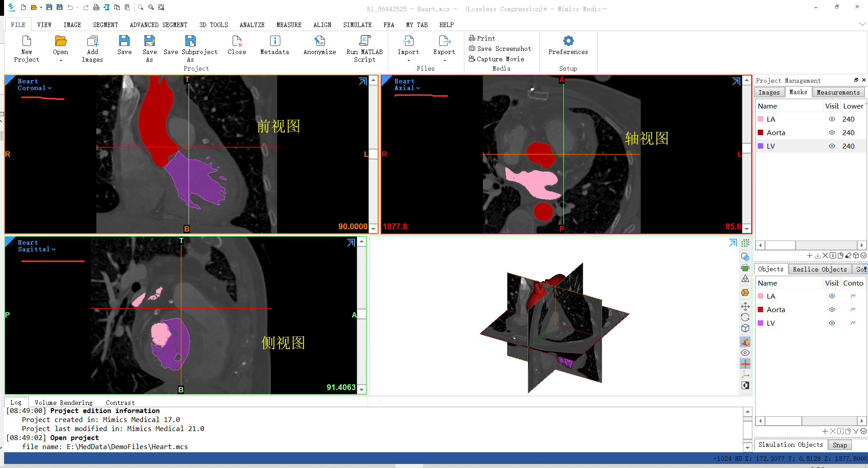Screen dimensions: 868x468
Task: Toggle contour display for LV object
Action: pyautogui.click(x=853, y=323)
